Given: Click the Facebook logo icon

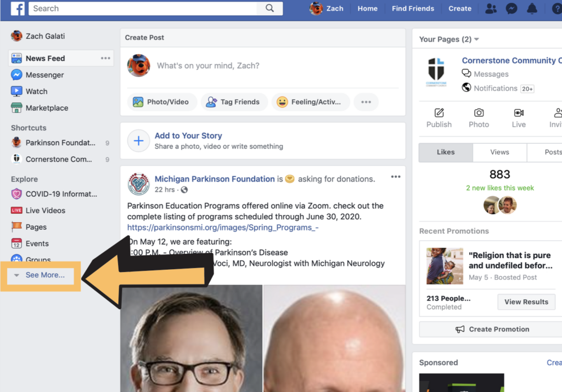Looking at the screenshot, I should click(x=17, y=8).
